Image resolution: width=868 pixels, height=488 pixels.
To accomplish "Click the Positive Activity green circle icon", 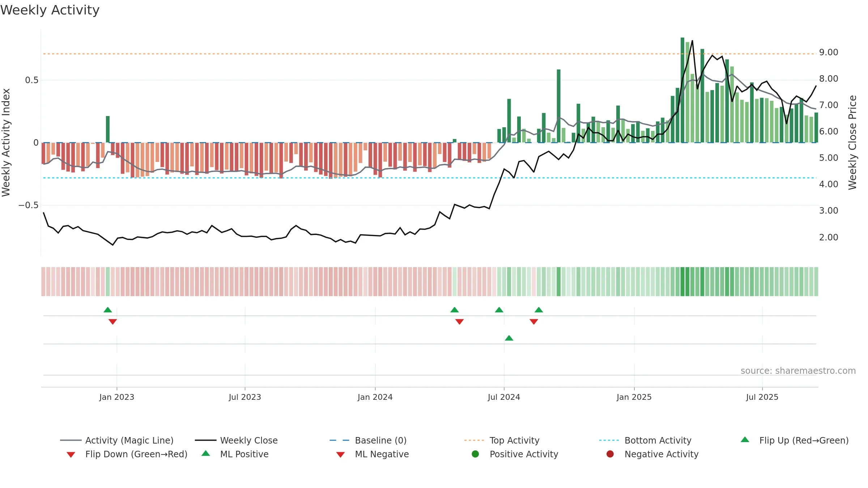I will [475, 454].
